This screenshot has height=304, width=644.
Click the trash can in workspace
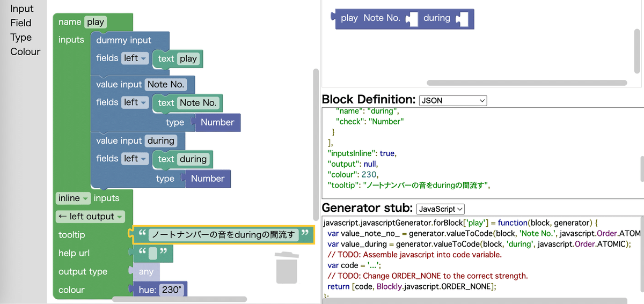click(x=286, y=267)
